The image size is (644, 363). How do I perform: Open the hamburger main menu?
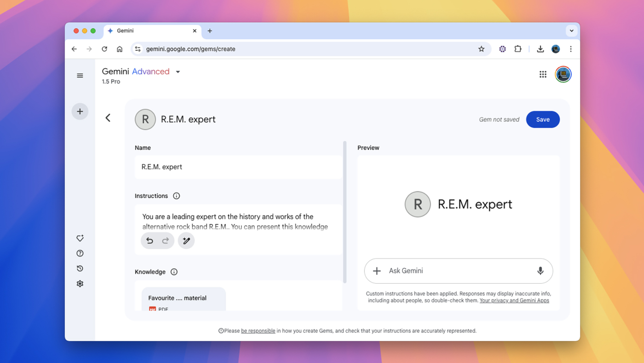80,76
